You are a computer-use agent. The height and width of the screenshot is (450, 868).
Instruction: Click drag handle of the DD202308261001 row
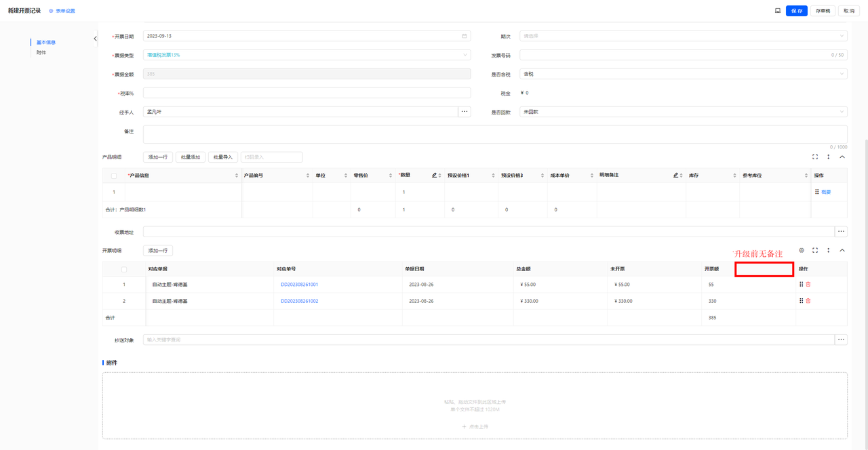(x=801, y=284)
